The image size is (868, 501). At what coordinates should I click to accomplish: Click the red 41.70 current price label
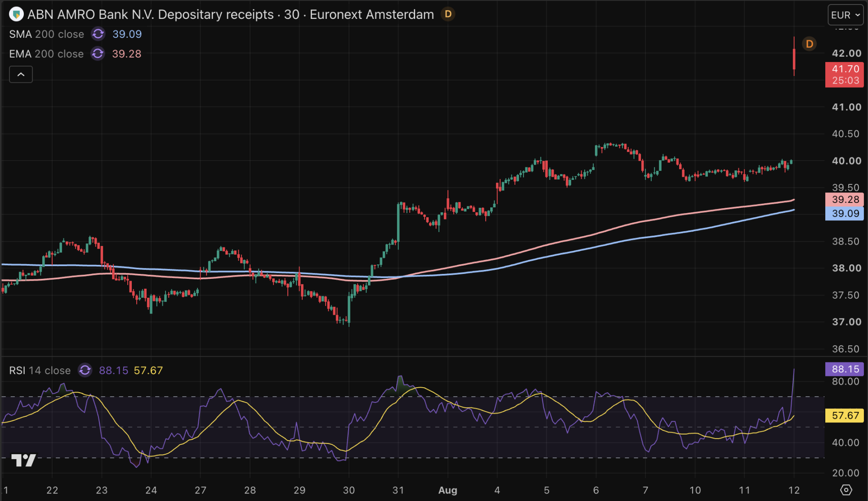[845, 75]
